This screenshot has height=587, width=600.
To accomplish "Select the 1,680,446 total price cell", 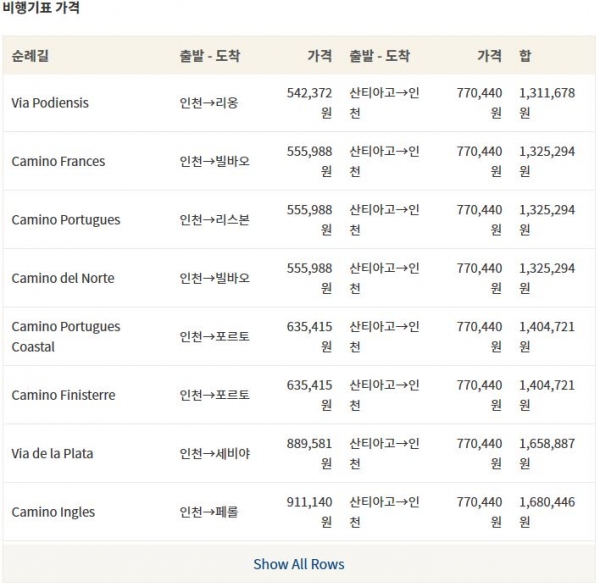I will (547, 512).
